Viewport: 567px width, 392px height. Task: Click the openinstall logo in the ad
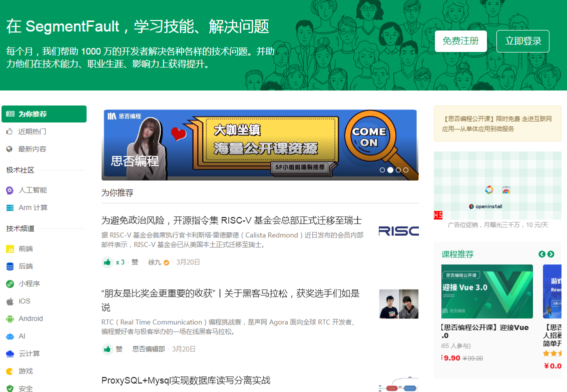486,206
